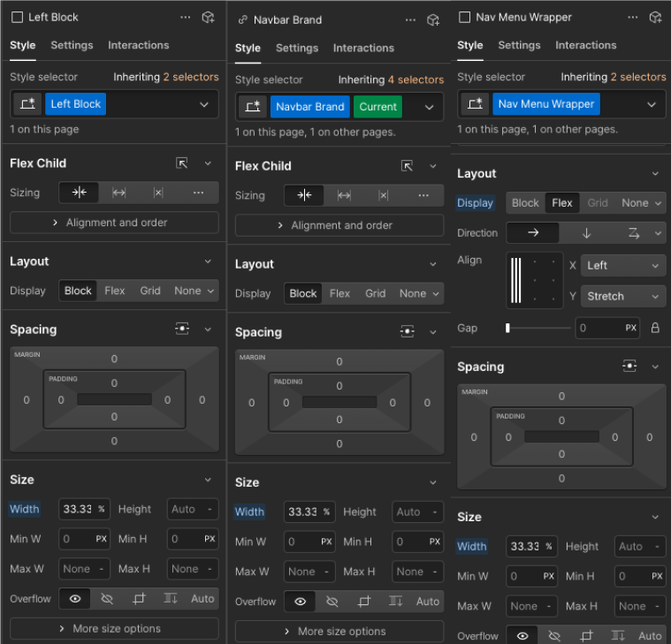
Task: Click the spacing edit icon in Left Block Spacing header
Action: 182,329
